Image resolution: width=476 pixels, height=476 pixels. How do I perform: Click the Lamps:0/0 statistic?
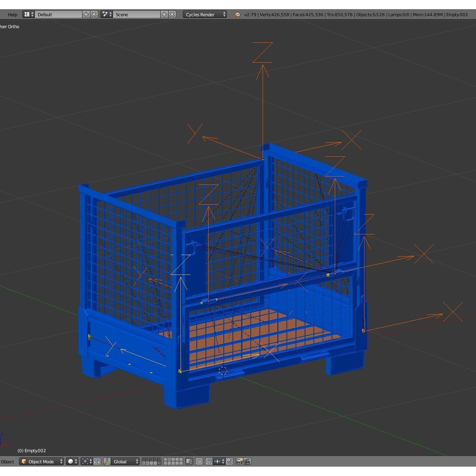coord(399,15)
